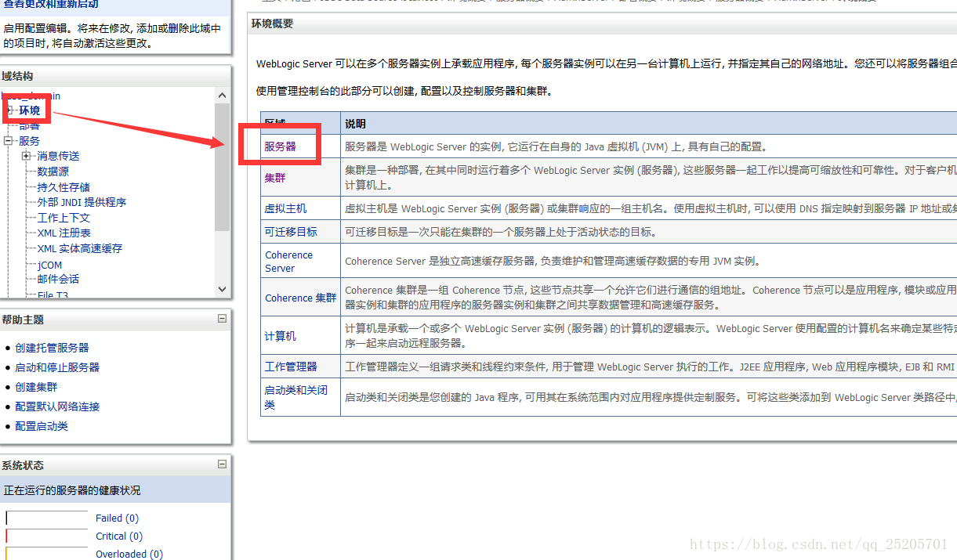Open XML 注册表 in the domain tree
957x560 pixels.
click(63, 233)
